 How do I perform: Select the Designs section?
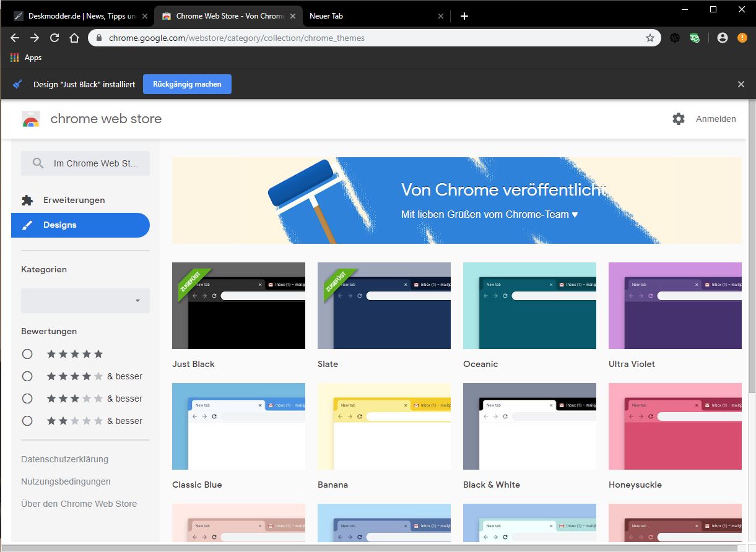(x=80, y=225)
